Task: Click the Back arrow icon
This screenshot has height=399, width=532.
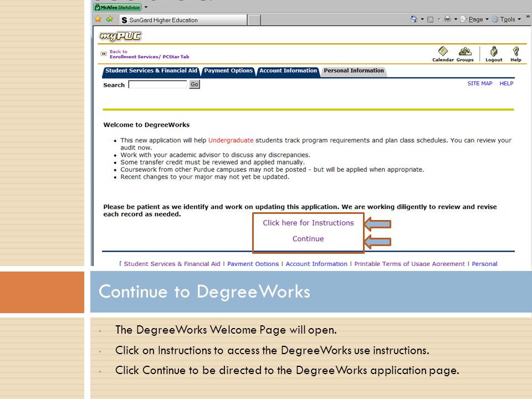Action: tap(104, 54)
